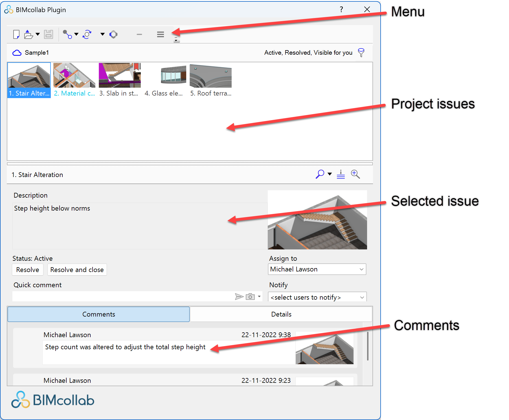Switch to the Details tab

click(x=281, y=314)
